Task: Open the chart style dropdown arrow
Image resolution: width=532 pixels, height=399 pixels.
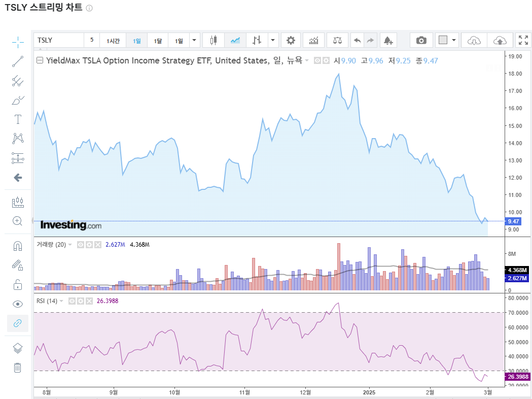Action: tap(273, 41)
